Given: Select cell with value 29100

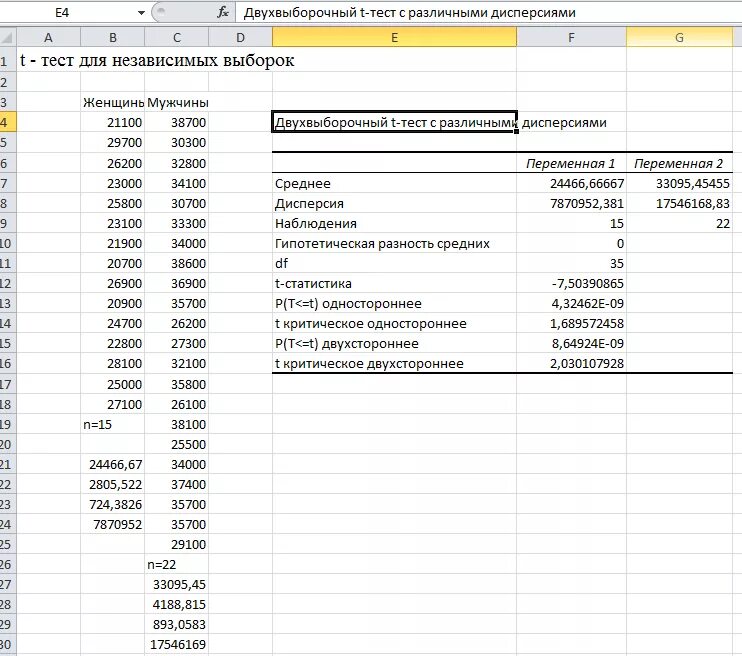Looking at the screenshot, I should pos(177,544).
